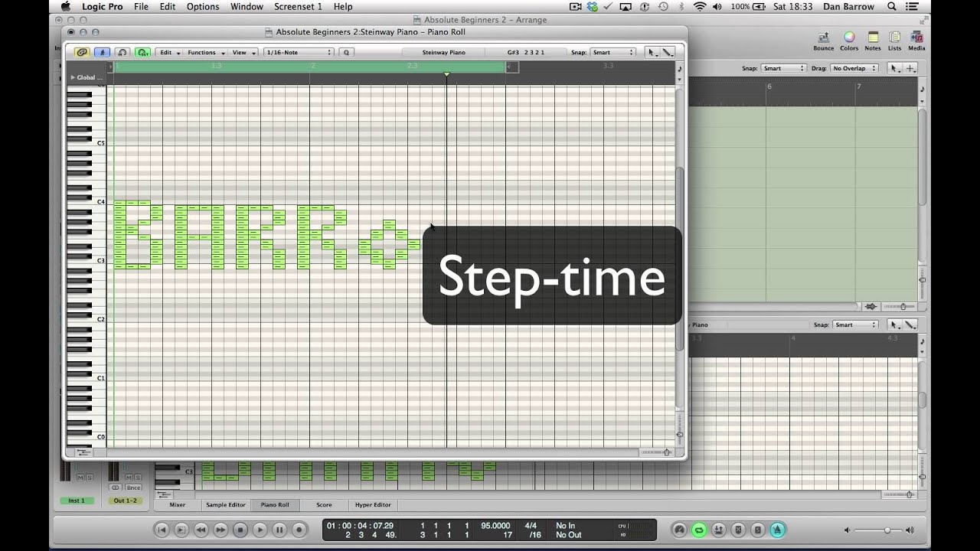Image resolution: width=980 pixels, height=551 pixels.
Task: Open the Piano Roll View menu
Action: coord(243,53)
